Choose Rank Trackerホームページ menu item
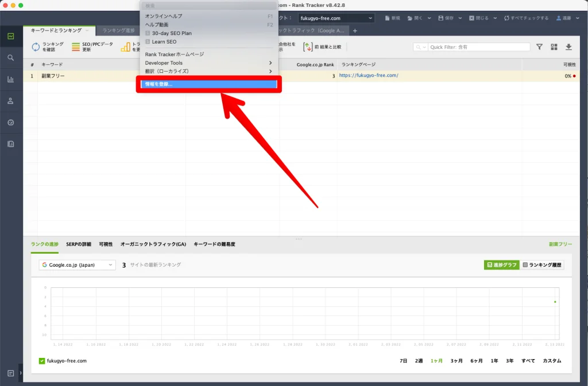This screenshot has width=588, height=386. point(208,54)
